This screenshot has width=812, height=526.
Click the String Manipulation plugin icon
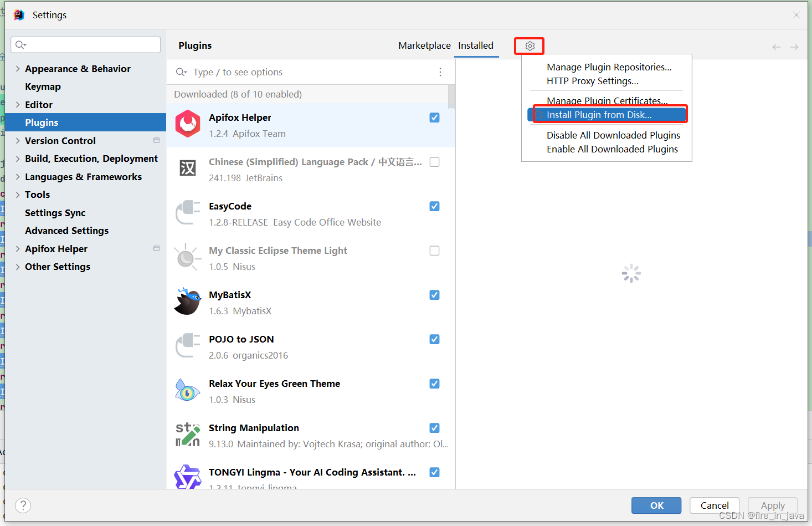[x=188, y=435]
